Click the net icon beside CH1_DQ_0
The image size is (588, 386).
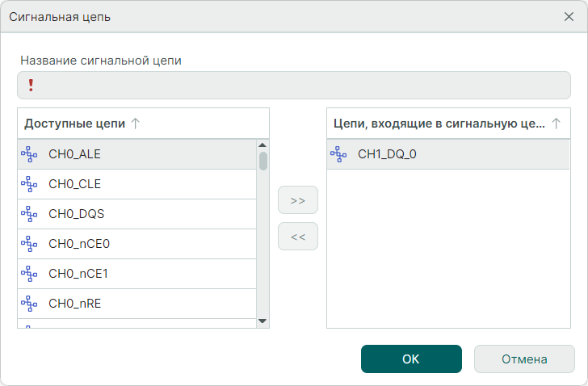[x=338, y=153]
